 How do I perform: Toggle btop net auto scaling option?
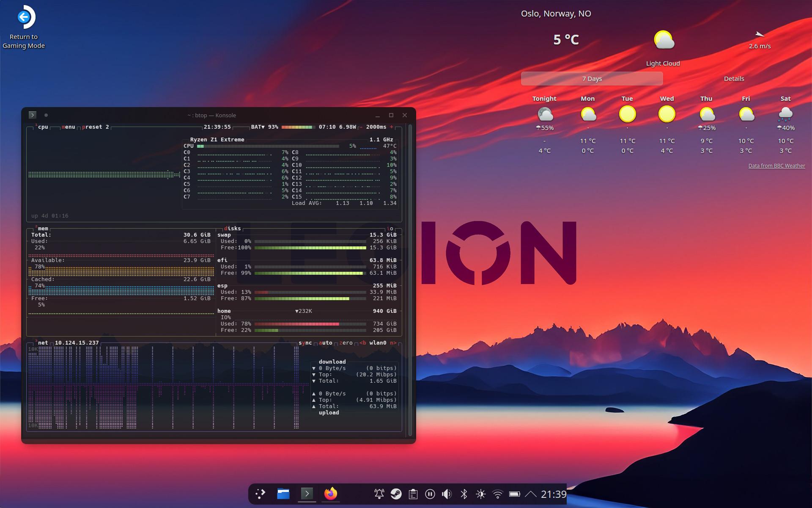[x=325, y=343]
